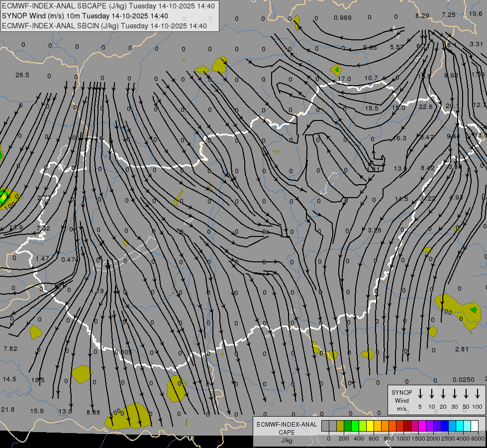Click ECMWF-INDEX-ANAL CAPE legend label

(287, 428)
